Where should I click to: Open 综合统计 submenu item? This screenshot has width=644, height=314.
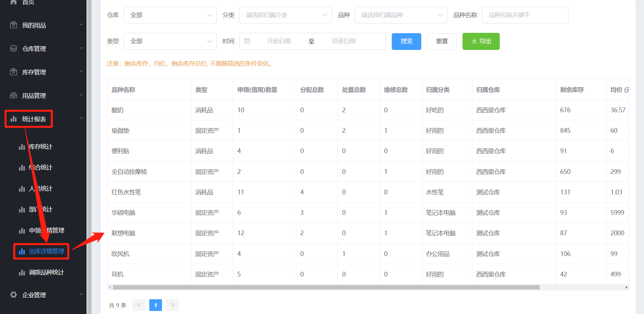tap(41, 168)
